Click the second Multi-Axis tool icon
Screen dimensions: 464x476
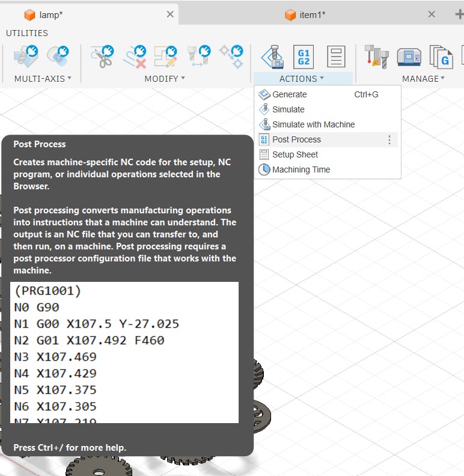click(58, 56)
